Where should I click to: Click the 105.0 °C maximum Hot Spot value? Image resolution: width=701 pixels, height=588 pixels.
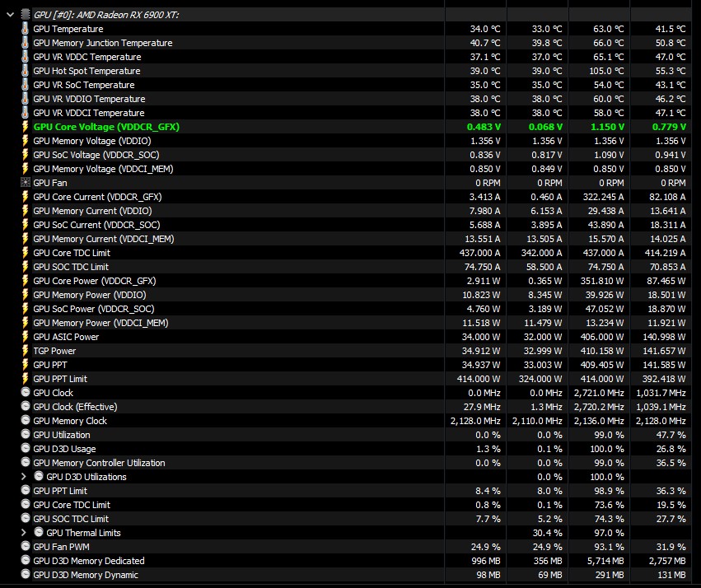tap(605, 71)
